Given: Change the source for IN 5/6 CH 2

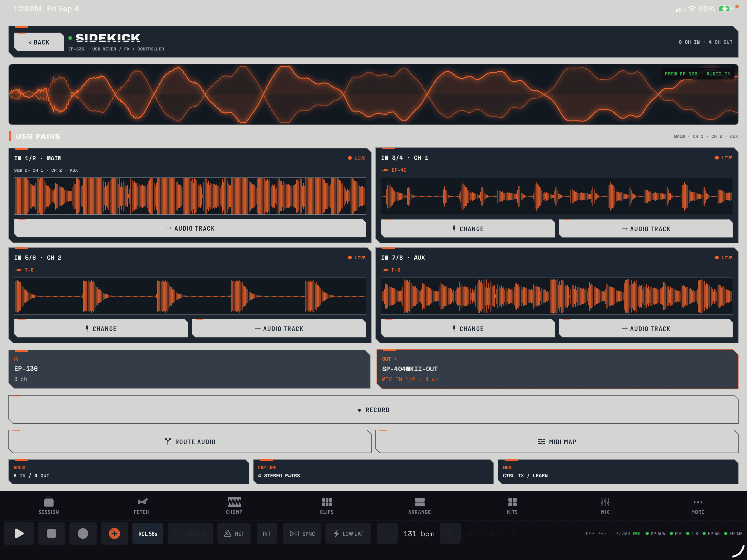Looking at the screenshot, I should click(x=101, y=329).
